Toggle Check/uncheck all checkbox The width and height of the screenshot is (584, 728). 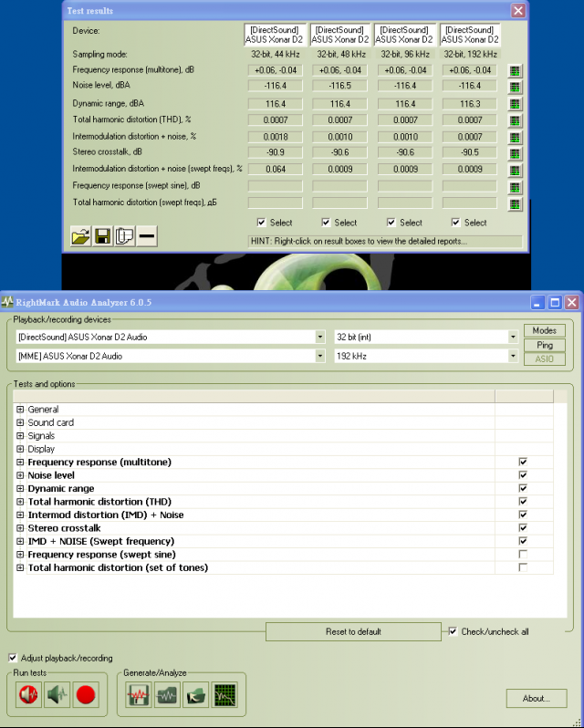coord(453,631)
